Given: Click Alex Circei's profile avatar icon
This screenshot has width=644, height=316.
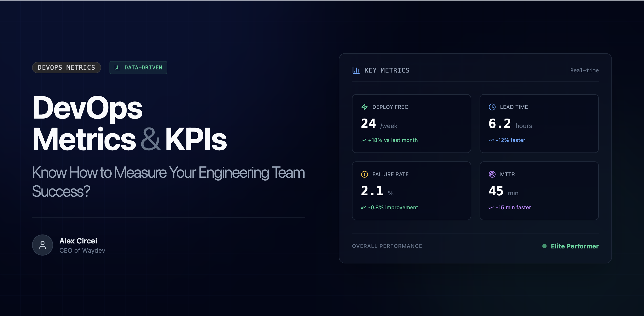Looking at the screenshot, I should tap(42, 245).
